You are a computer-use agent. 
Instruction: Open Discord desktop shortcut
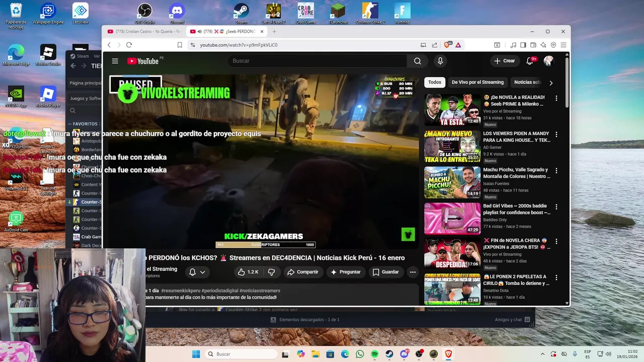pos(177,14)
